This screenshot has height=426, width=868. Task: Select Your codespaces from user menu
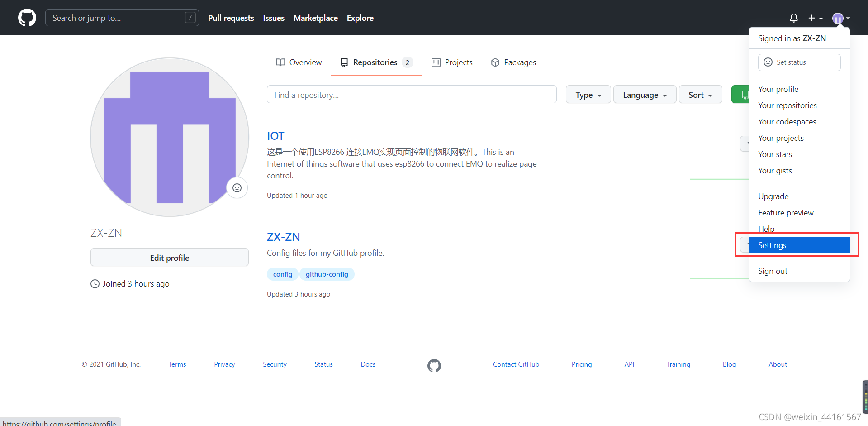pyautogui.click(x=799, y=122)
